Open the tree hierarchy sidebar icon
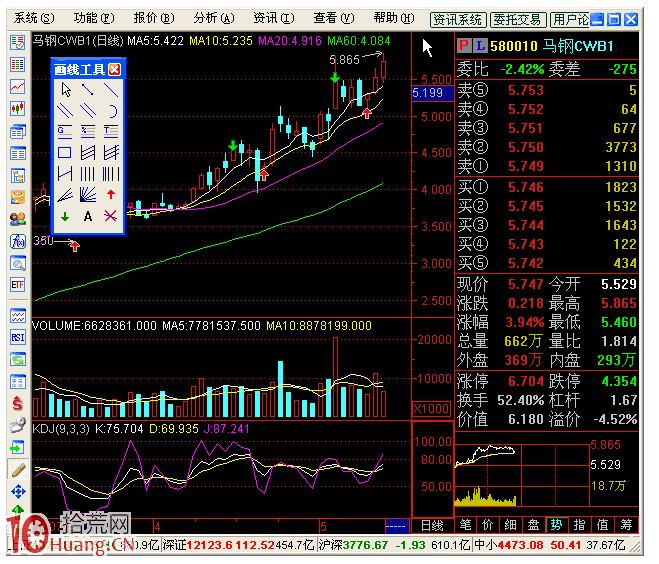 (18, 175)
